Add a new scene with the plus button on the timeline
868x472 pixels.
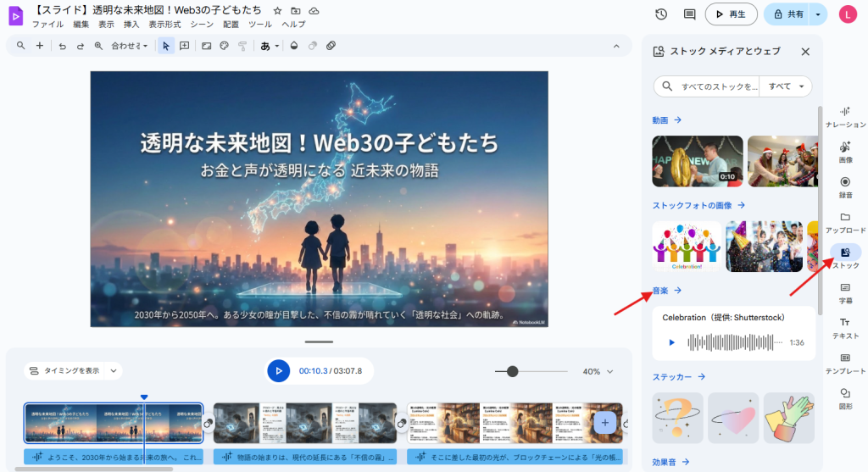click(604, 422)
